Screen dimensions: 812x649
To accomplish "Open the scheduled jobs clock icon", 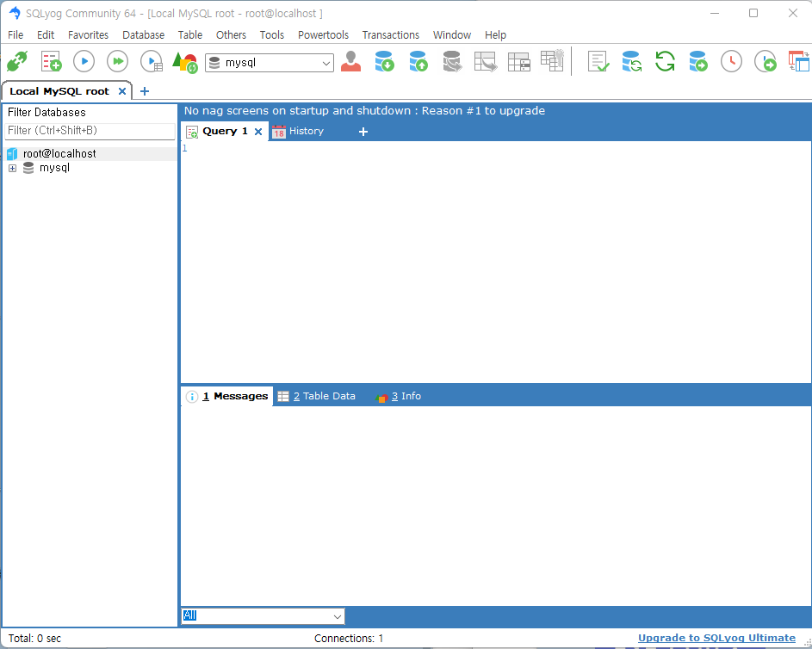I will pyautogui.click(x=731, y=62).
